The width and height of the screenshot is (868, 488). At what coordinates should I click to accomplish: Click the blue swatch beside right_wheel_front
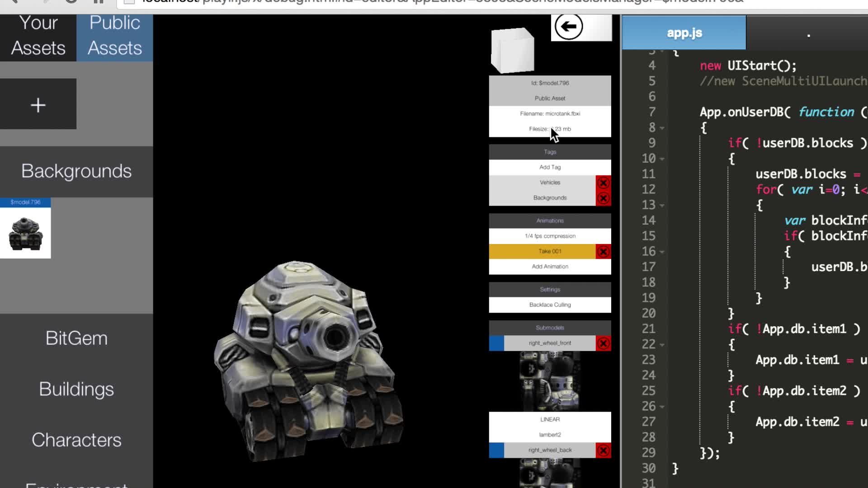(495, 343)
